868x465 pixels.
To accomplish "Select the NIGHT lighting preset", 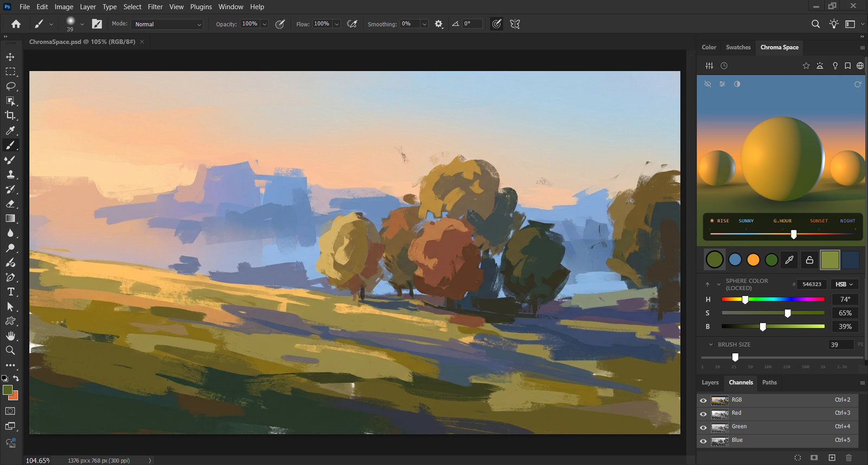I will (x=847, y=221).
